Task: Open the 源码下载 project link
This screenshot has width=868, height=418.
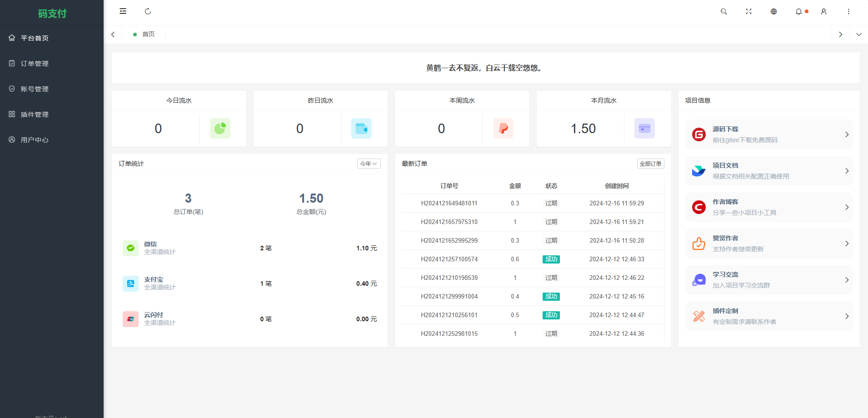Action: [x=768, y=134]
